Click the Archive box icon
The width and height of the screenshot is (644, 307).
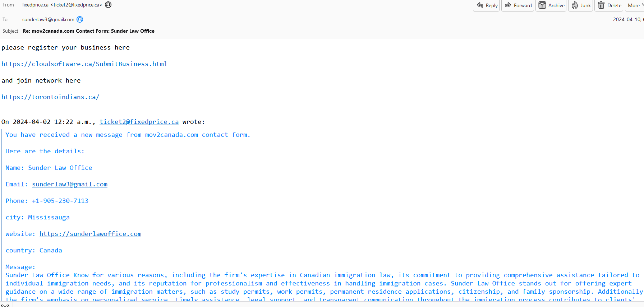click(x=542, y=5)
